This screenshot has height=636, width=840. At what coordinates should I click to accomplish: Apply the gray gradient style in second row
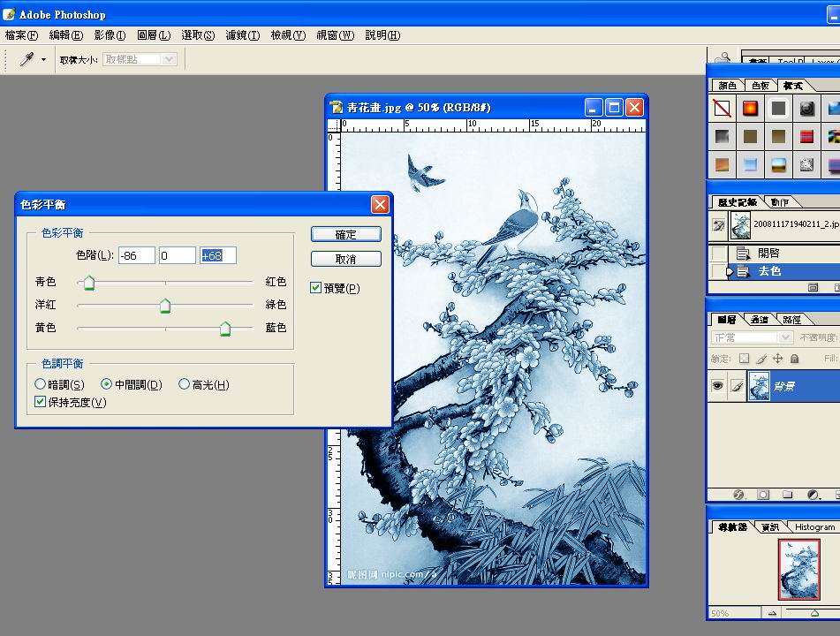[x=723, y=137]
